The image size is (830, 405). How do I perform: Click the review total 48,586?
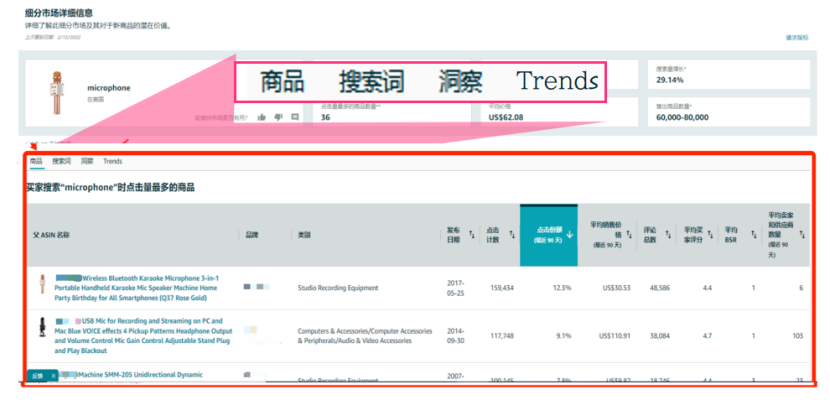click(660, 288)
